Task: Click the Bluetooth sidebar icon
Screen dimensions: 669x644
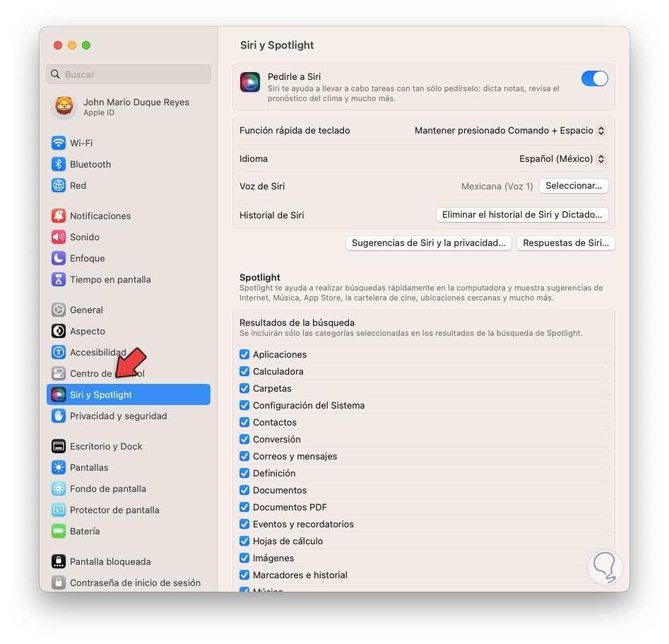Action: [x=59, y=164]
